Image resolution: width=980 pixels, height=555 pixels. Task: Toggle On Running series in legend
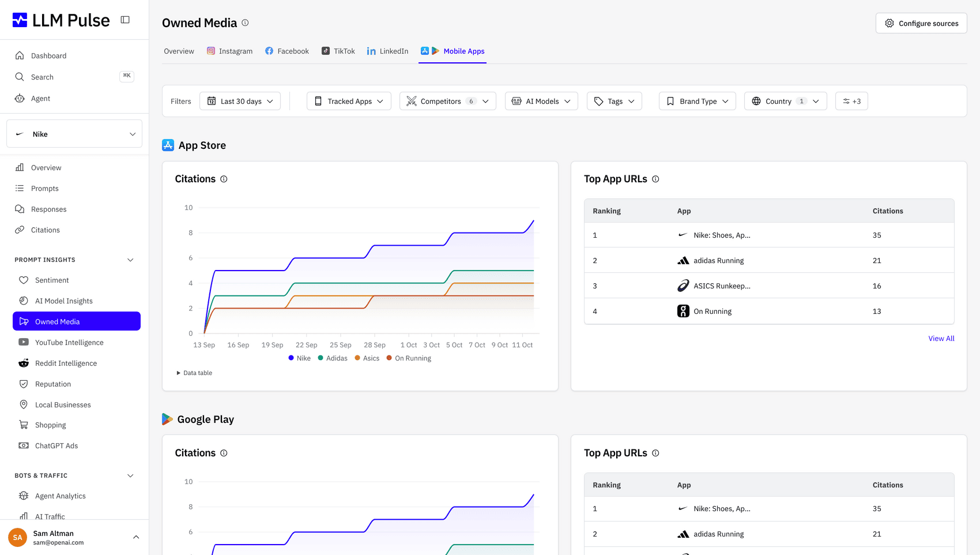(409, 358)
